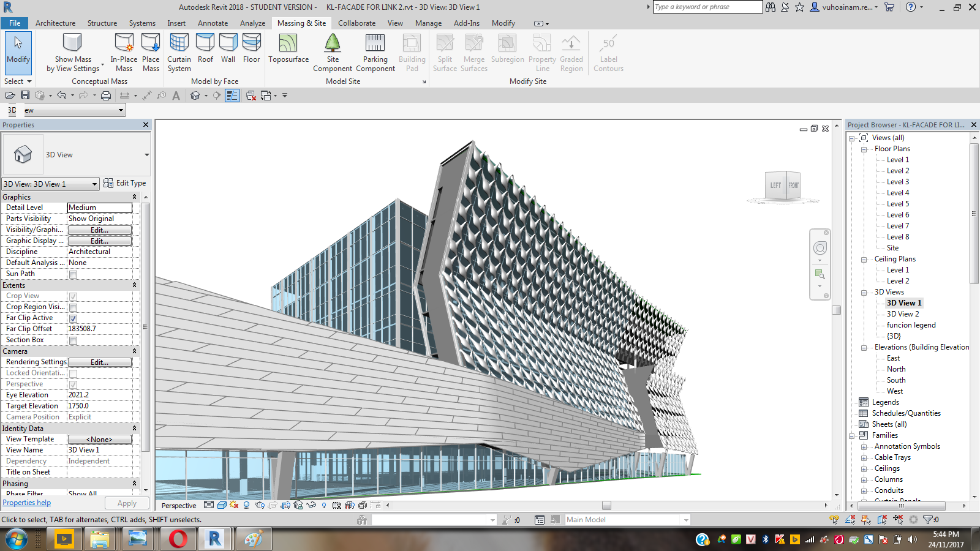Image resolution: width=980 pixels, height=551 pixels.
Task: Start the In-Place Mass tool
Action: pos(124,52)
